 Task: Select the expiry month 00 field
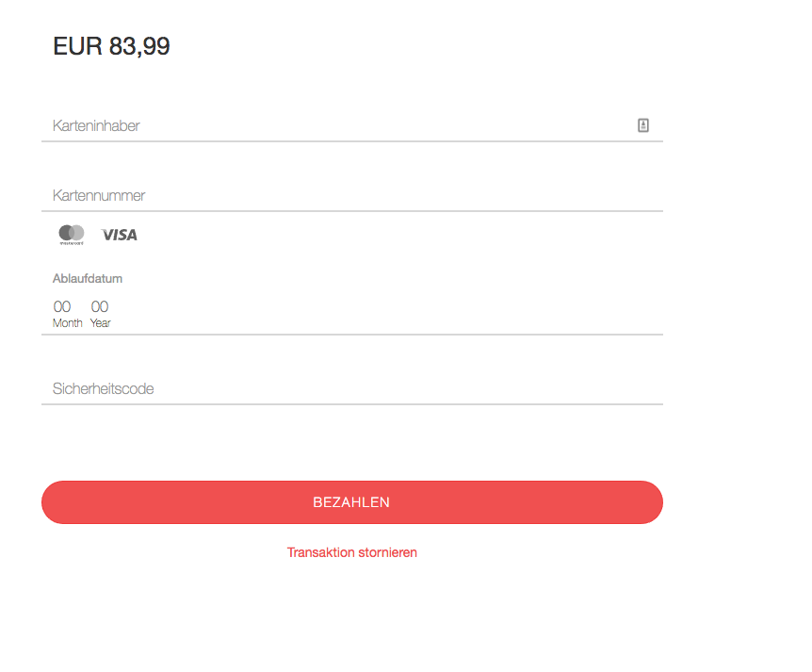[62, 306]
